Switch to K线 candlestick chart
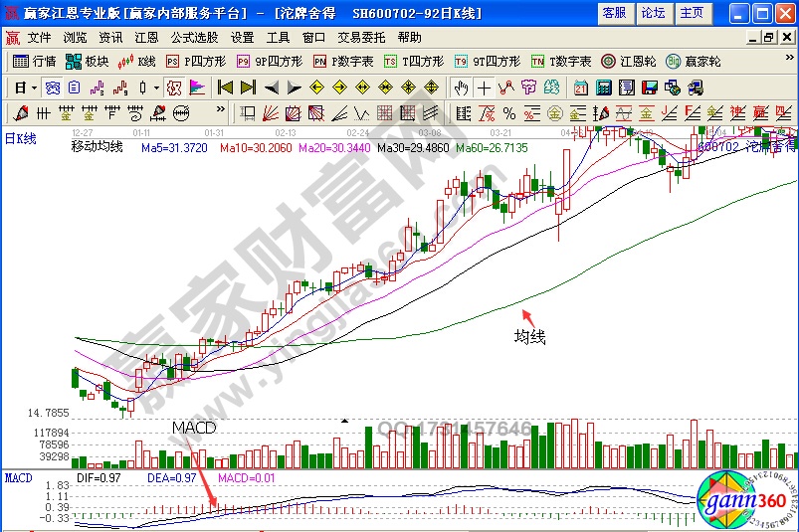The width and height of the screenshot is (799, 532). click(x=136, y=61)
